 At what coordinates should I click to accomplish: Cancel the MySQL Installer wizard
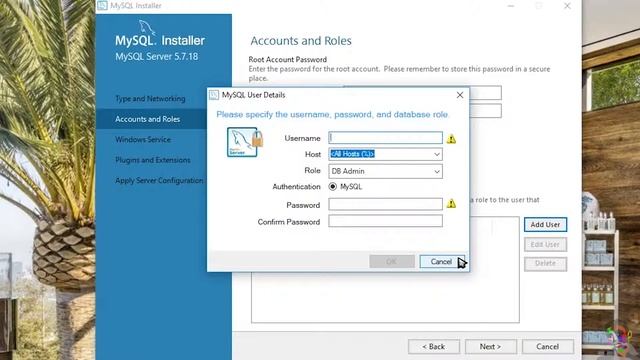pyautogui.click(x=548, y=347)
